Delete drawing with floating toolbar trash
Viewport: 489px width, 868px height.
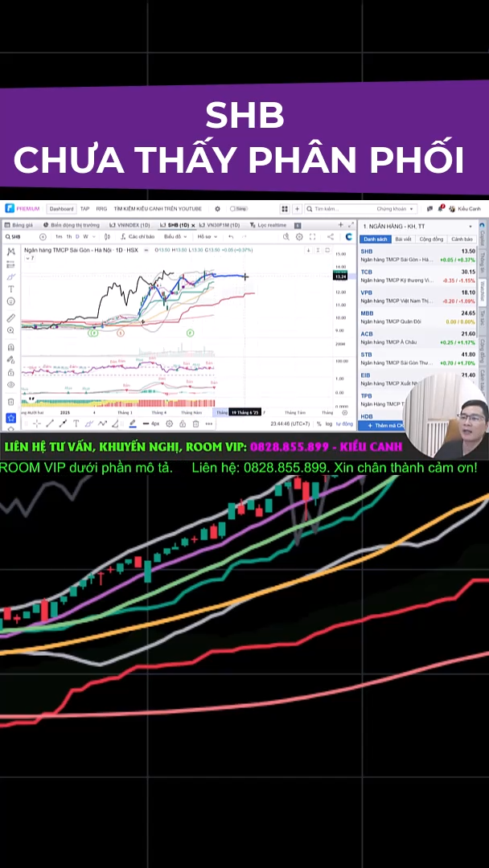coord(195,424)
